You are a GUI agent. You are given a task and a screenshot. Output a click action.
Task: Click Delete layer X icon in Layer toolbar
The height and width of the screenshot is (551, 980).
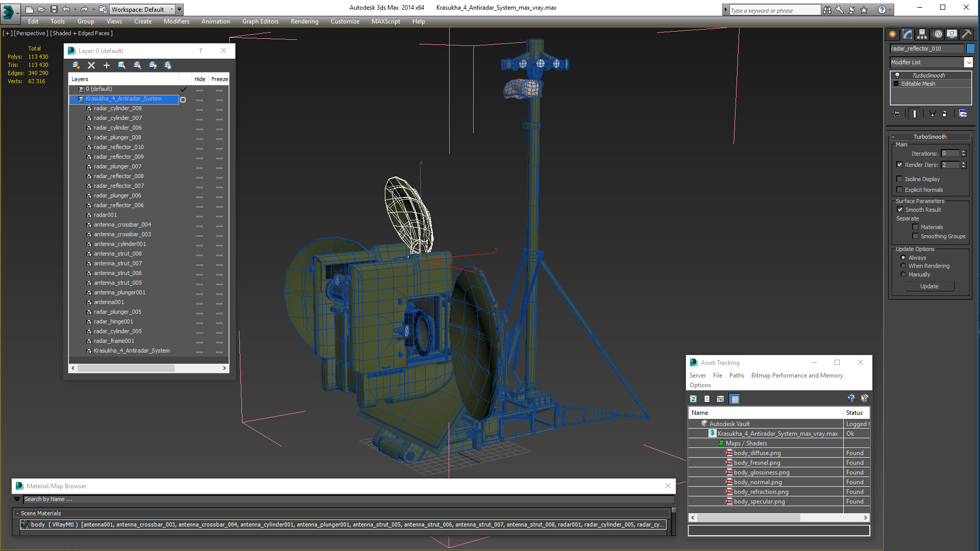tap(91, 65)
